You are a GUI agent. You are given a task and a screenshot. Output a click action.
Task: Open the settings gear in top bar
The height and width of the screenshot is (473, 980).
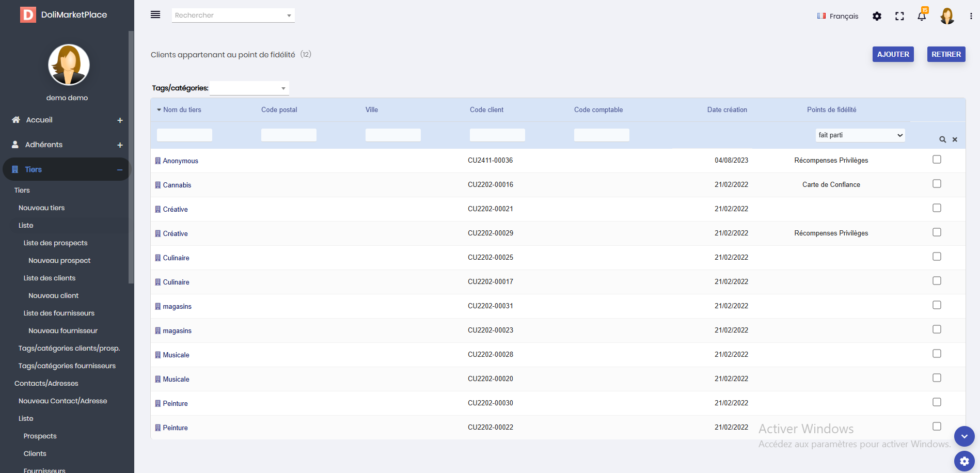877,16
